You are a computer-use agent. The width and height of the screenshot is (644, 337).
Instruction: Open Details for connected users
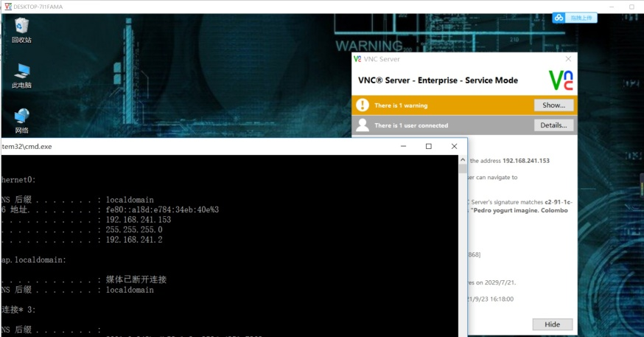pyautogui.click(x=553, y=125)
